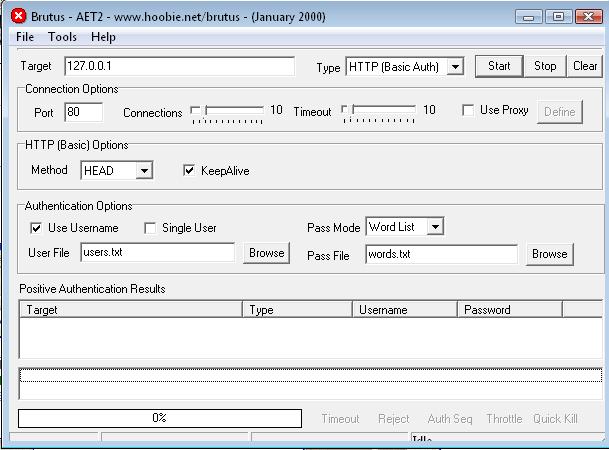Click the Start button
The image size is (609, 450).
[x=499, y=66]
